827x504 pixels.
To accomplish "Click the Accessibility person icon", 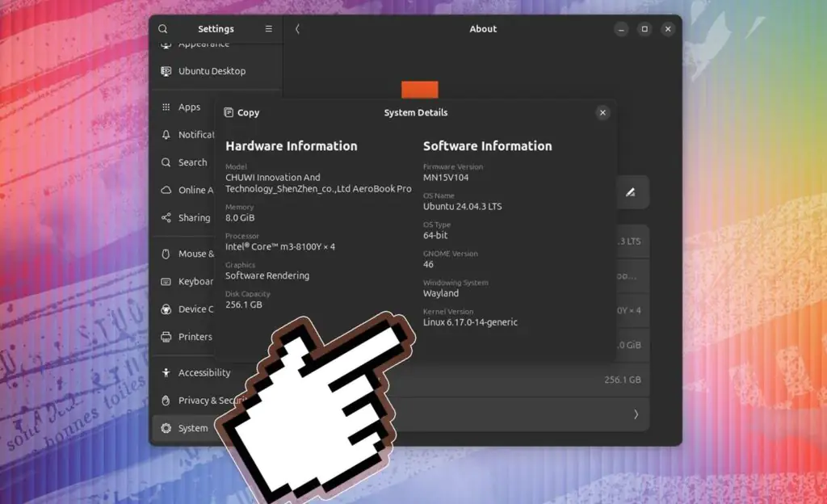I will (165, 372).
